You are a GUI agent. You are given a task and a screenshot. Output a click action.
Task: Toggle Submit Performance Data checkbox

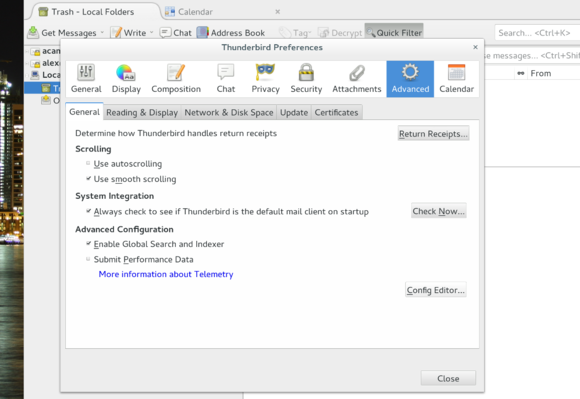(x=88, y=259)
